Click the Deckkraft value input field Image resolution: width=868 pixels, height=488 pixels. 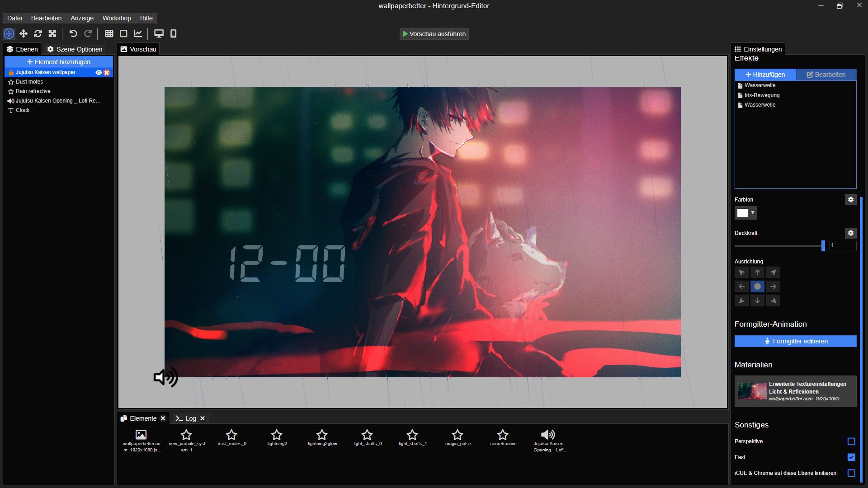[843, 245]
